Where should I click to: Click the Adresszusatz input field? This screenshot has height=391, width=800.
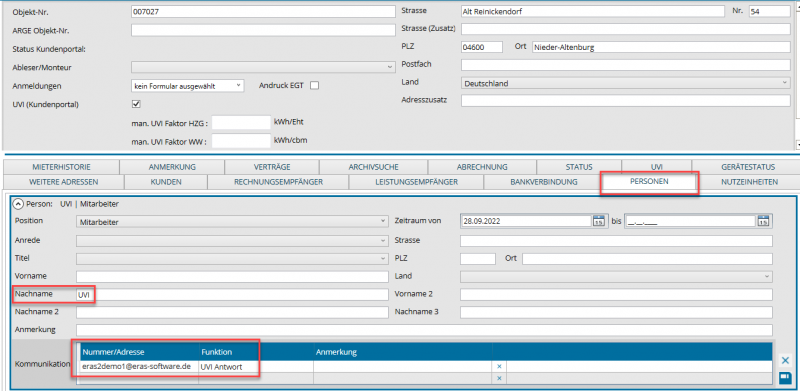point(626,101)
